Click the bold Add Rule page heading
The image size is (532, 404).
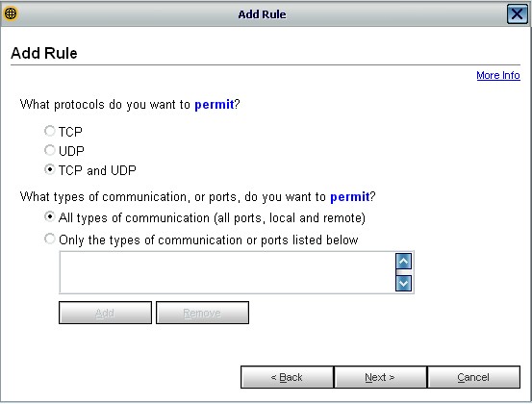[x=44, y=53]
